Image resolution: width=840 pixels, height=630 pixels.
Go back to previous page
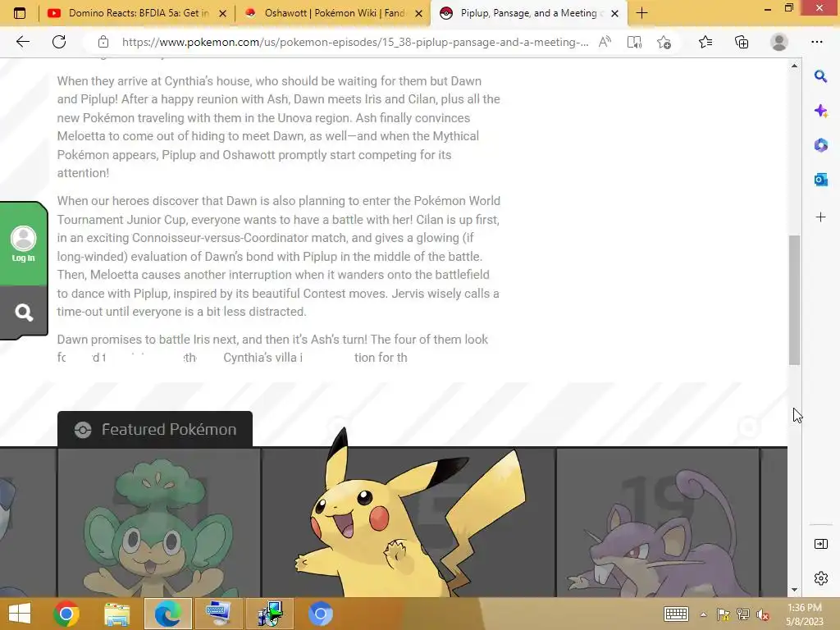(x=22, y=42)
